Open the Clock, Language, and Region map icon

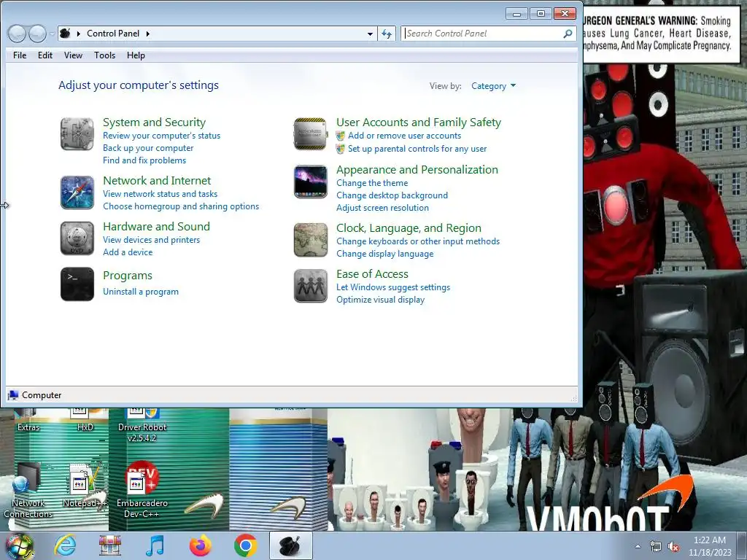311,240
